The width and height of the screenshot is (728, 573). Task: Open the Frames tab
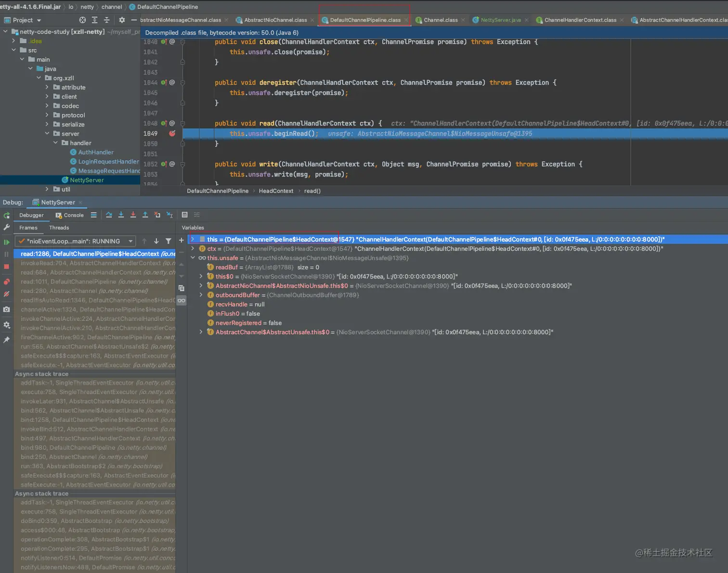coord(28,228)
